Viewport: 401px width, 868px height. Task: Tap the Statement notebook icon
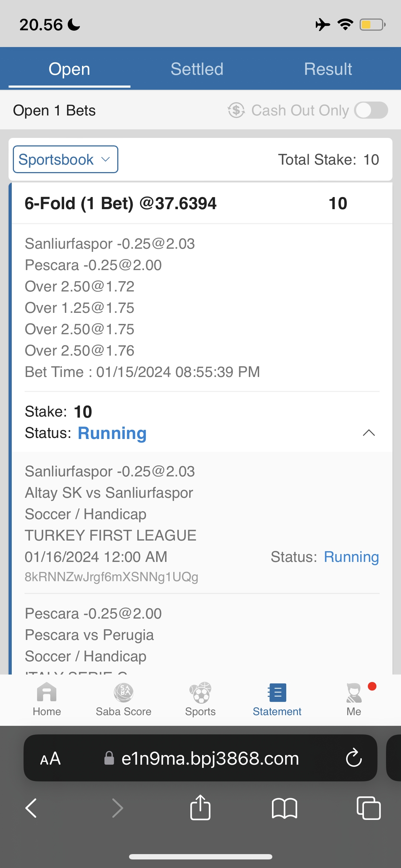tap(277, 693)
